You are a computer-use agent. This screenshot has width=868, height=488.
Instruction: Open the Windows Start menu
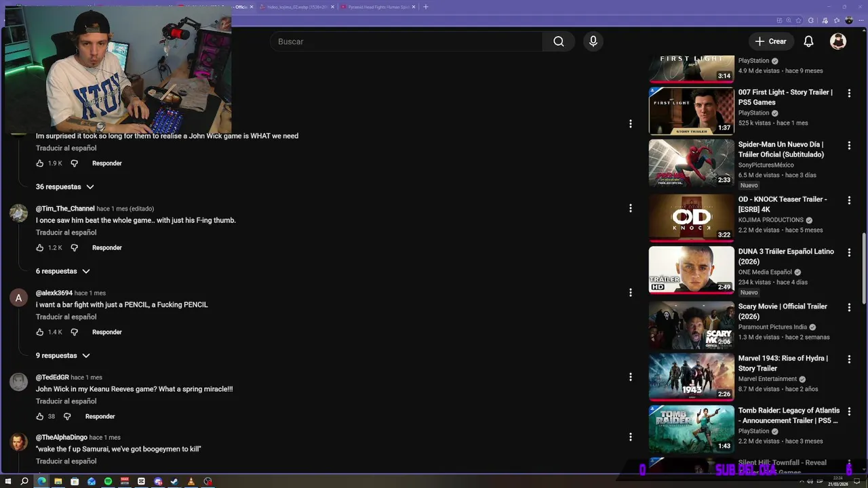8,481
